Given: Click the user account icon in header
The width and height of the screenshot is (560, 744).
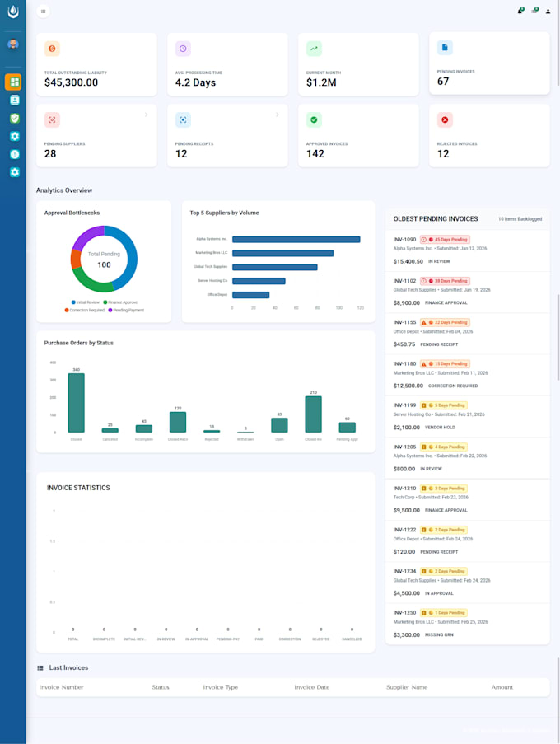Looking at the screenshot, I should click(x=548, y=12).
